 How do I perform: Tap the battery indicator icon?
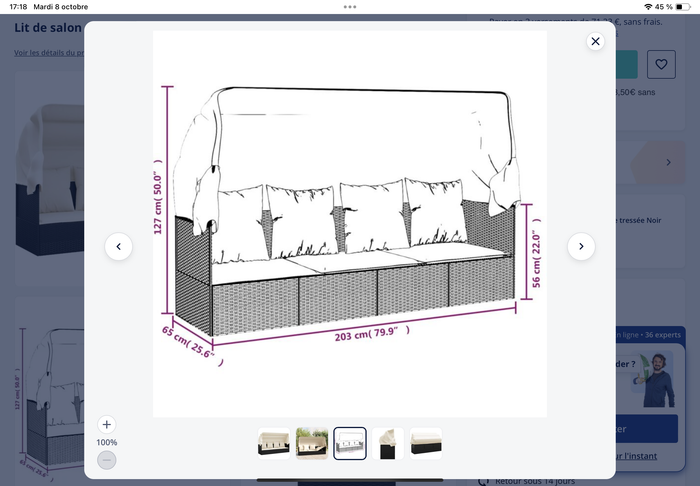pos(683,6)
